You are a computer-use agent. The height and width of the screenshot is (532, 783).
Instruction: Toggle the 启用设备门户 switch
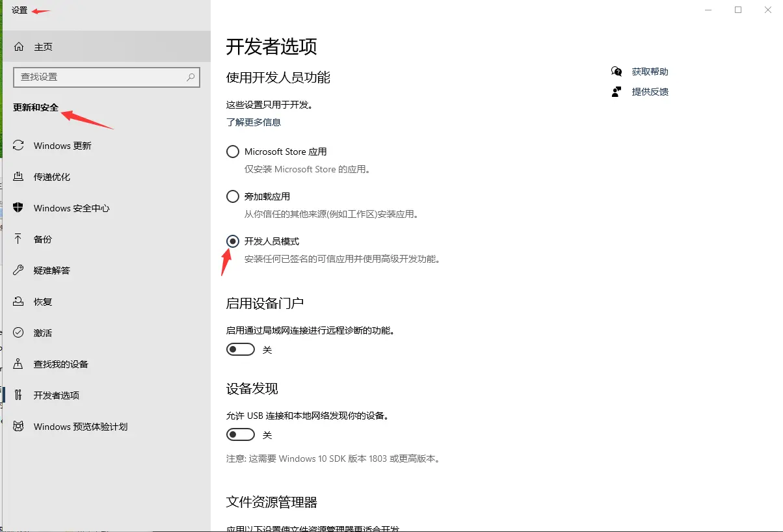coord(240,350)
